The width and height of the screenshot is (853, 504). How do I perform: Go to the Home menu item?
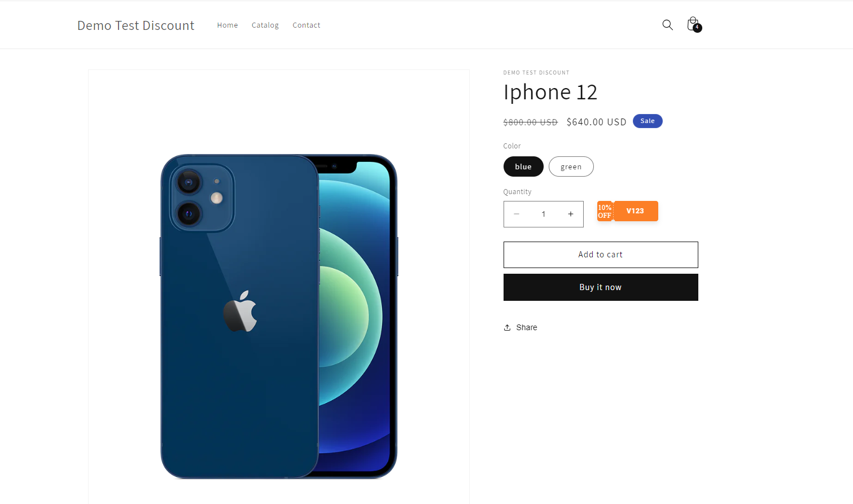point(228,25)
